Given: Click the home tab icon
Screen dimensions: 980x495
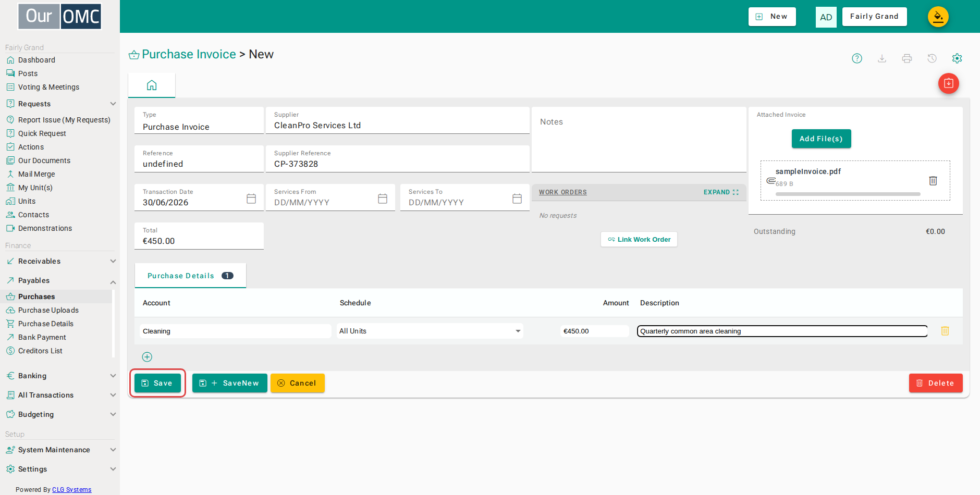Looking at the screenshot, I should (x=152, y=85).
